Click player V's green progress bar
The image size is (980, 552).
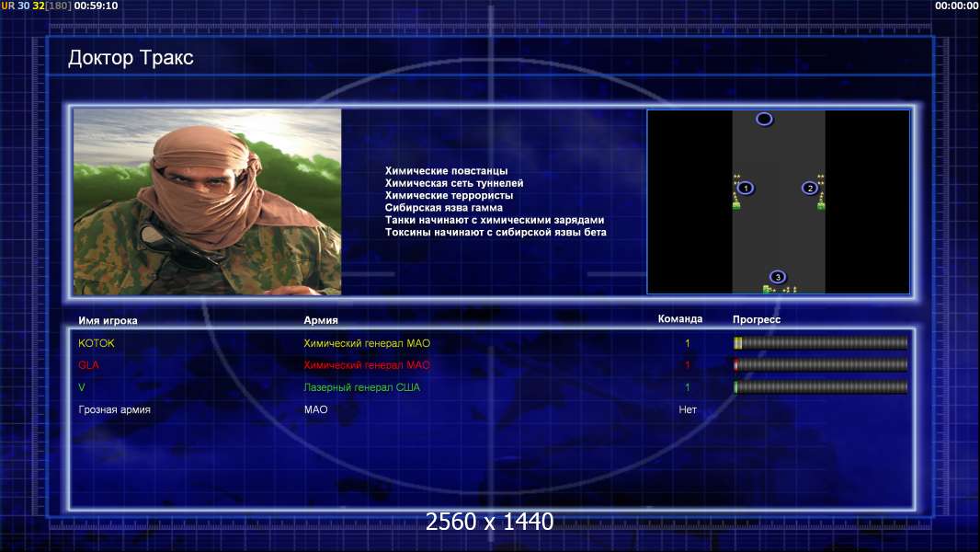(821, 387)
